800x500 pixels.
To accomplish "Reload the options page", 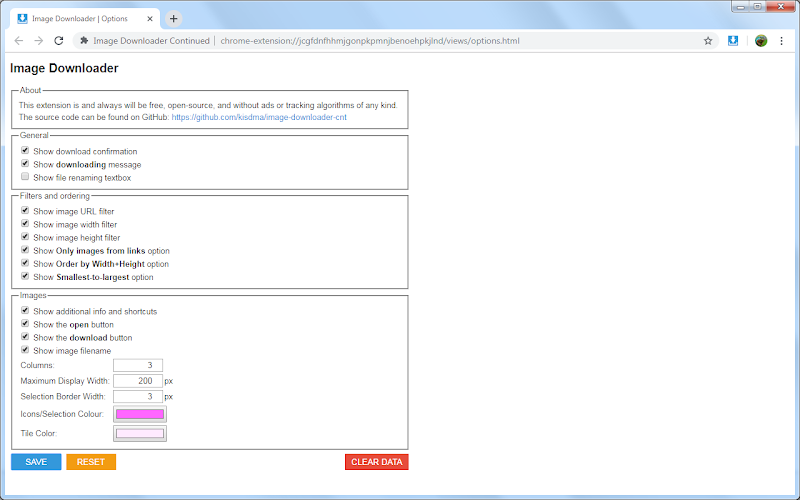I will (59, 41).
